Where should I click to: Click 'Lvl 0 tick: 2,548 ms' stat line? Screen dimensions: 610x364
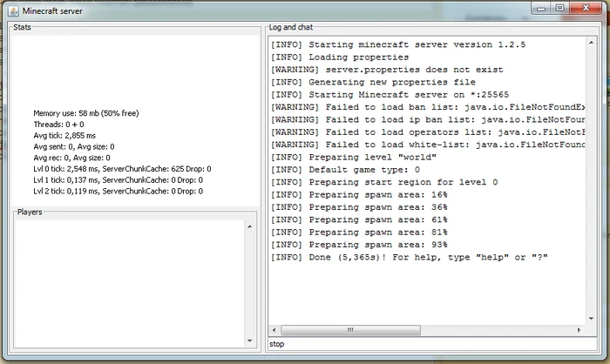(122, 169)
